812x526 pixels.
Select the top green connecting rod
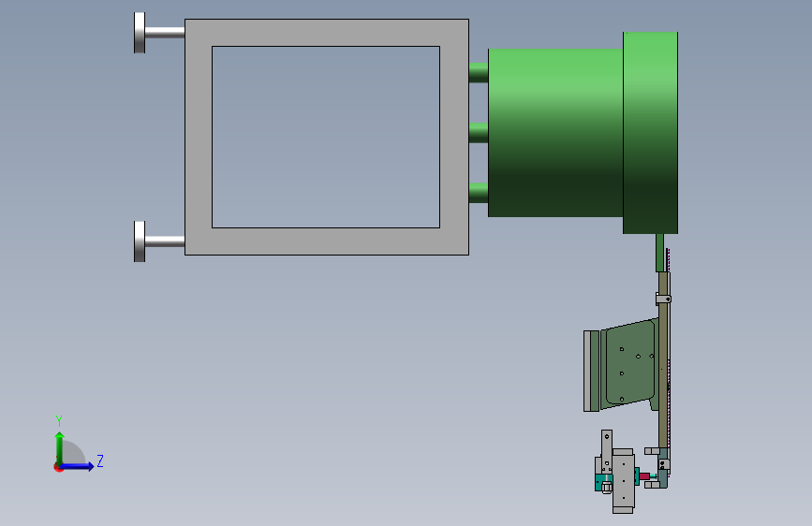479,72
